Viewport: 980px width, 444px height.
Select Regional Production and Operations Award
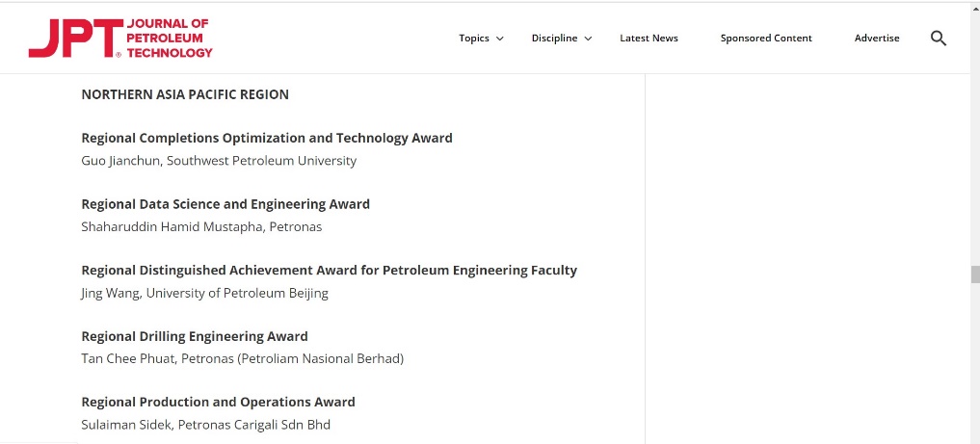coord(218,403)
